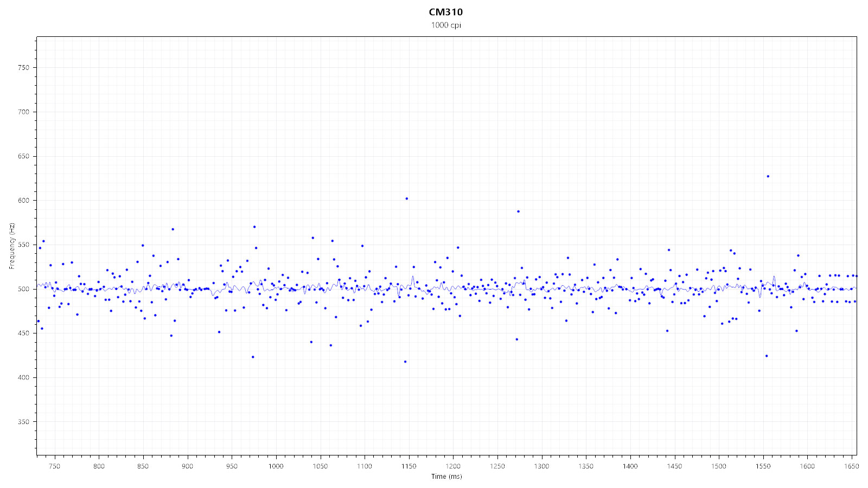Screen dimensions: 868x488
Task: Select the low outlier near 424 Hz at 1555 ms
Action: (767, 356)
